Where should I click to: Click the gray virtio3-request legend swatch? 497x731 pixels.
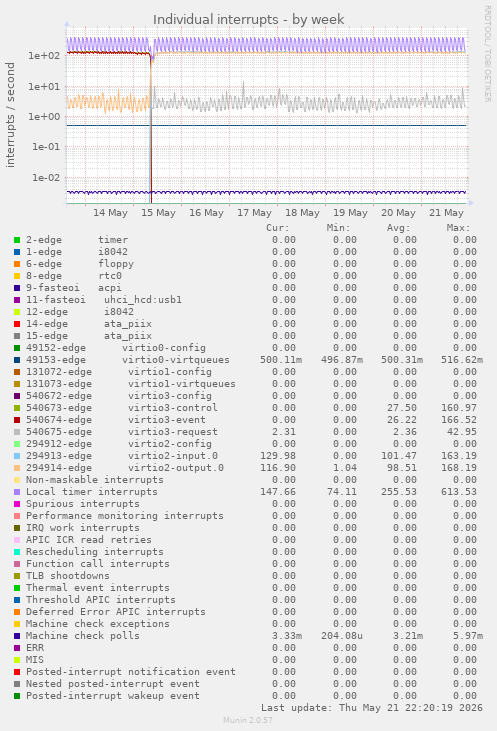(x=17, y=432)
